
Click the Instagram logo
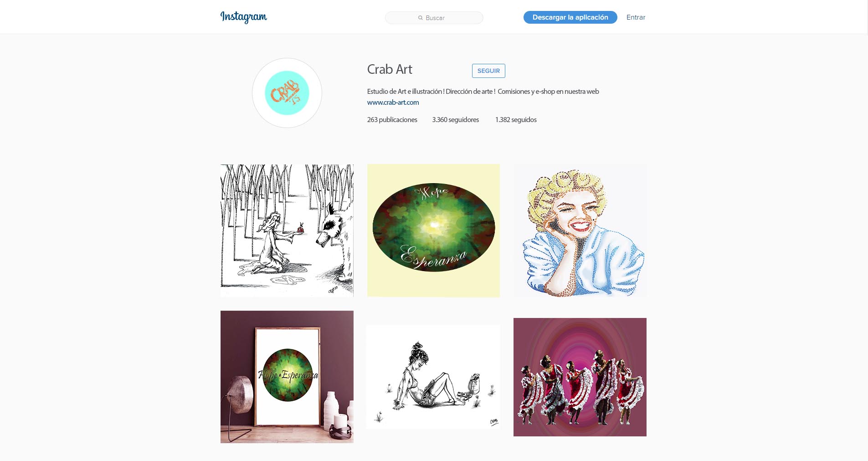pos(244,17)
